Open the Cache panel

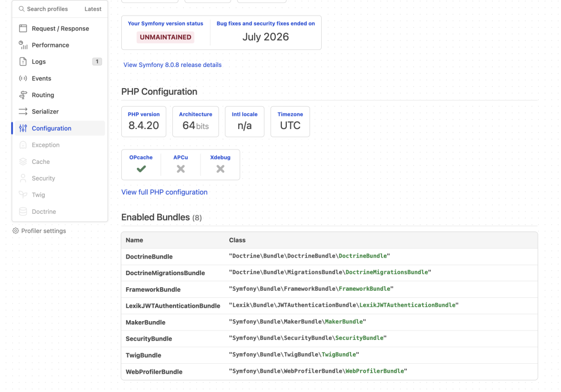click(x=60, y=162)
